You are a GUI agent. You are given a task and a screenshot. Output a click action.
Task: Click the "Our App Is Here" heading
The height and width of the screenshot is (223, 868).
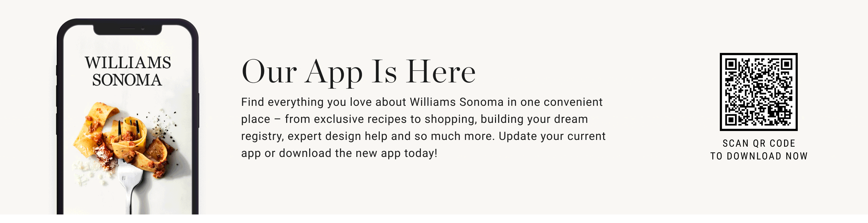coord(358,72)
